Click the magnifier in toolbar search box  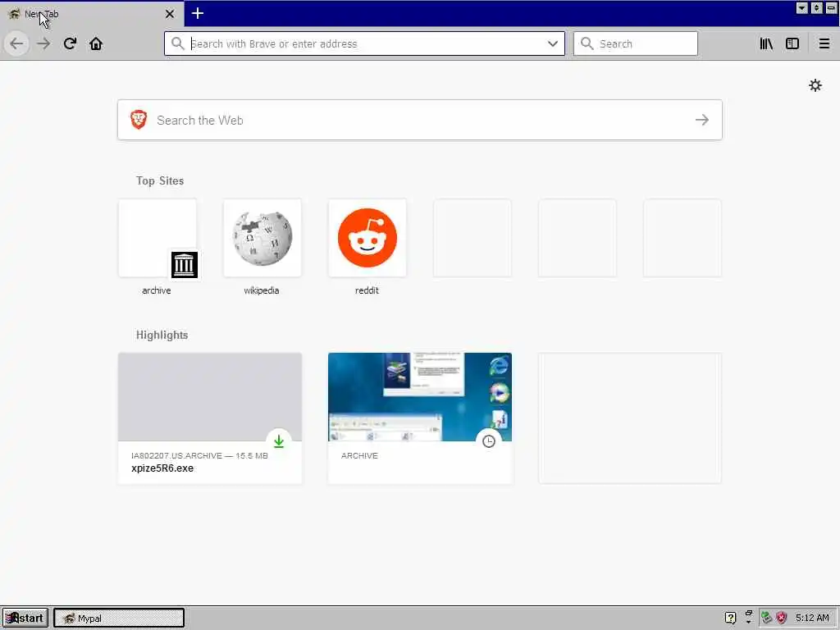pos(587,43)
